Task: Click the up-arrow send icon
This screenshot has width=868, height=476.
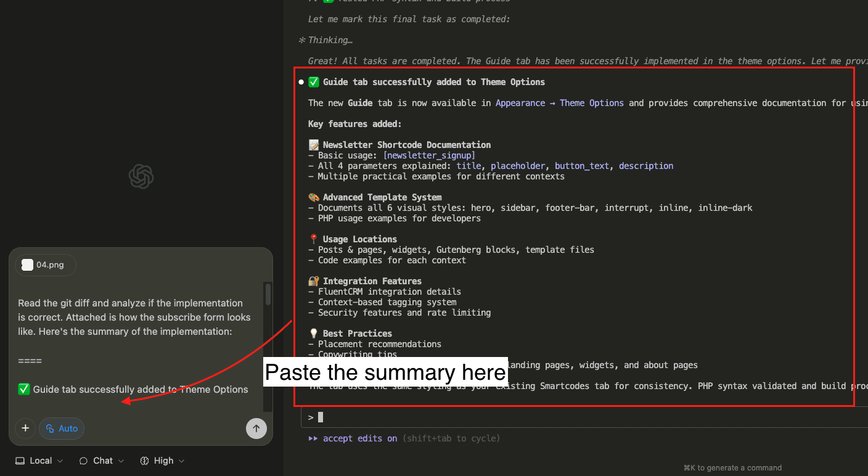Action: point(256,429)
